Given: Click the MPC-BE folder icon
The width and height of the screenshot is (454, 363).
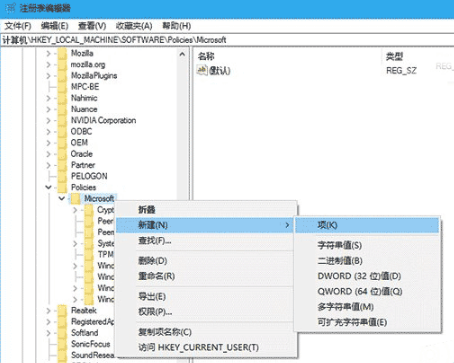Looking at the screenshot, I should [x=62, y=87].
